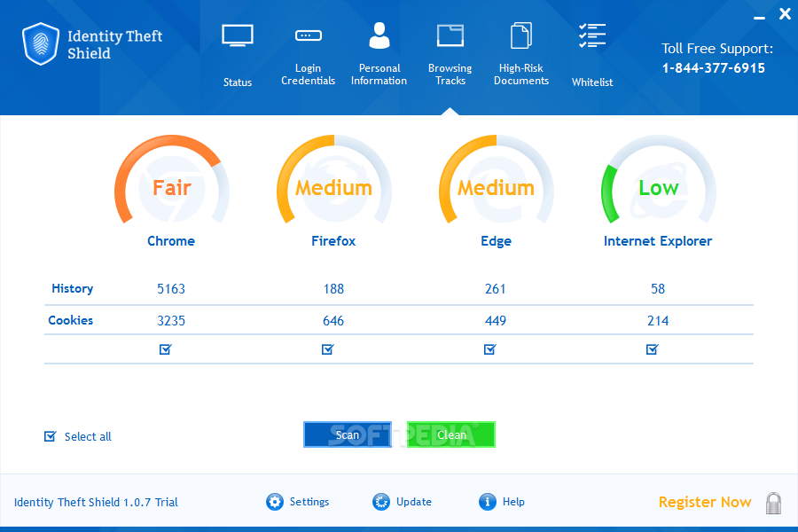The height and width of the screenshot is (532, 798).
Task: Switch to Browsing Tracks tab label
Action: pyautogui.click(x=450, y=74)
